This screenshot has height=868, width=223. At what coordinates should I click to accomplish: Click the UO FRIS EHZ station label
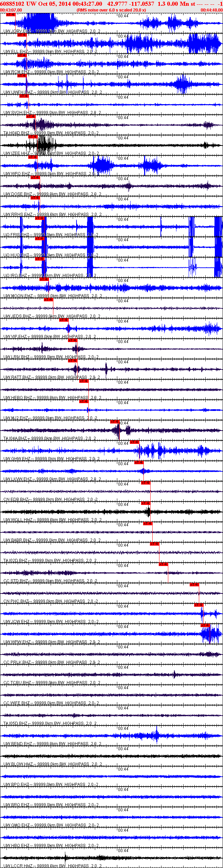point(16,235)
